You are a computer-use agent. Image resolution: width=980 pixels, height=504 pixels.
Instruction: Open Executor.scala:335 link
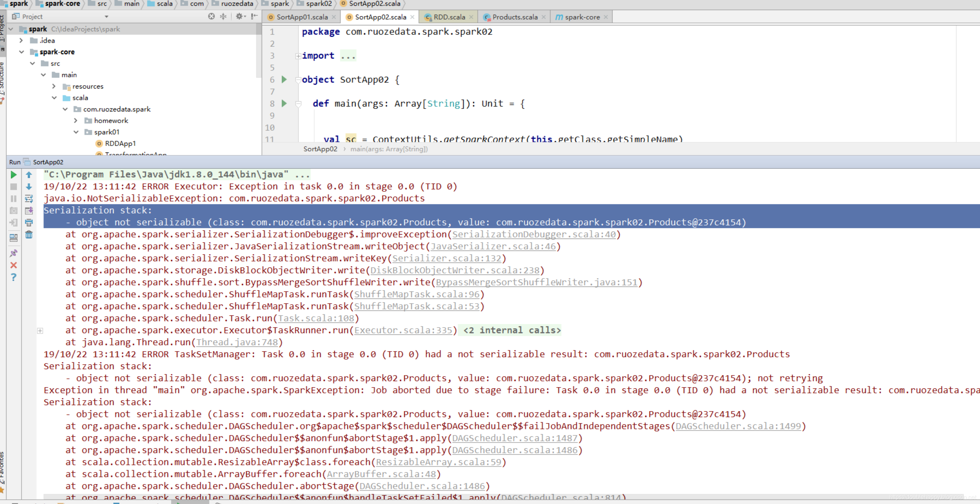[x=403, y=330]
